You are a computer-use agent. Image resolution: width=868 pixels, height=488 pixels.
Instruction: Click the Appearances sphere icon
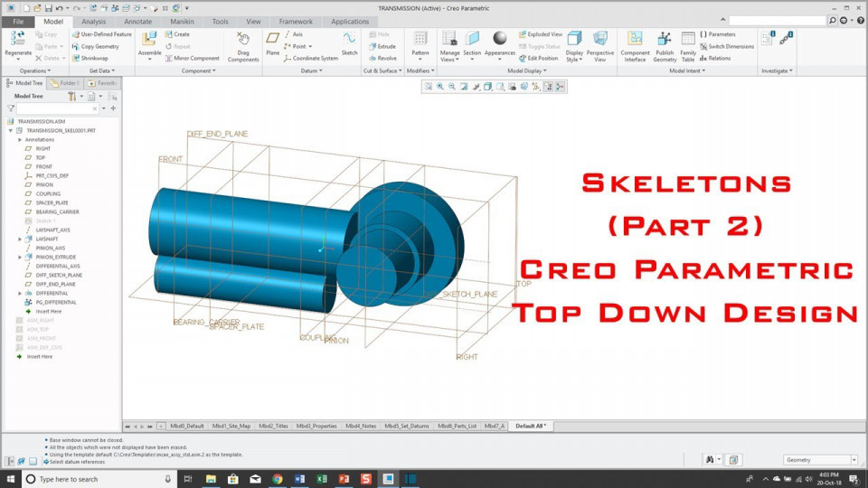coord(500,38)
